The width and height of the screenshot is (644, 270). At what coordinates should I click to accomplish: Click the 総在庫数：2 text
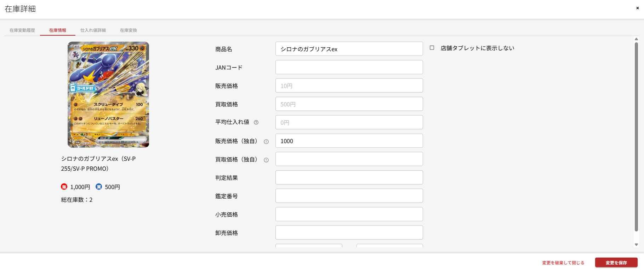77,200
